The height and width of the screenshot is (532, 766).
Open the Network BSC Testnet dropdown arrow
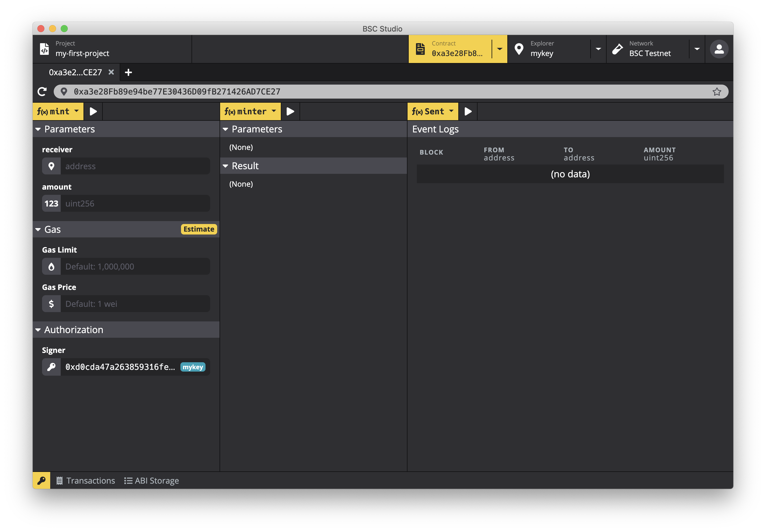pos(697,49)
